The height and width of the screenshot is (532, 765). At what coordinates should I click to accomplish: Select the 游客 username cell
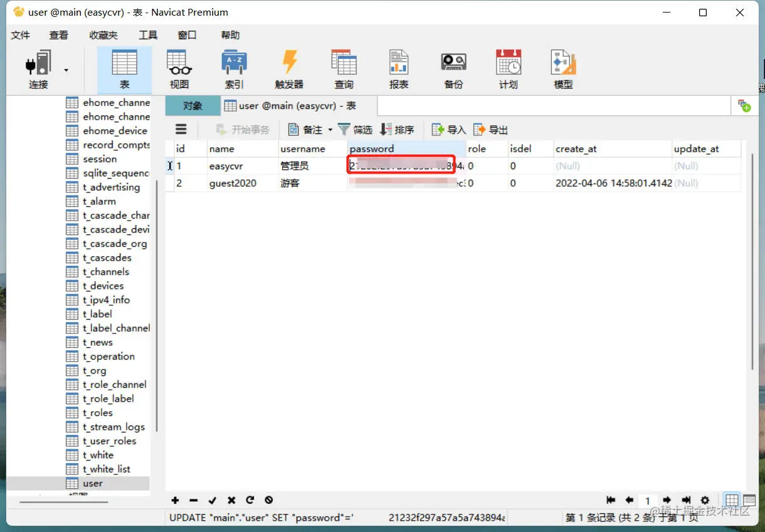(313, 183)
